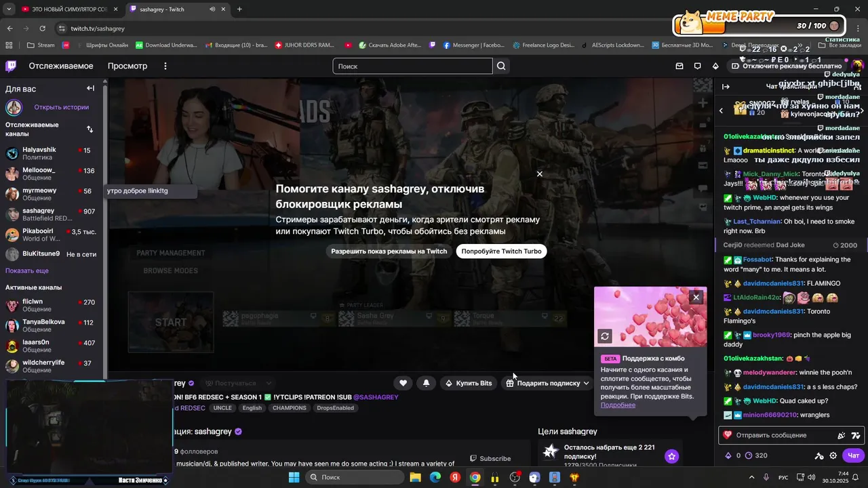868x488 pixels.
Task: Open the Get Bits diamond icon in header
Action: (x=715, y=66)
